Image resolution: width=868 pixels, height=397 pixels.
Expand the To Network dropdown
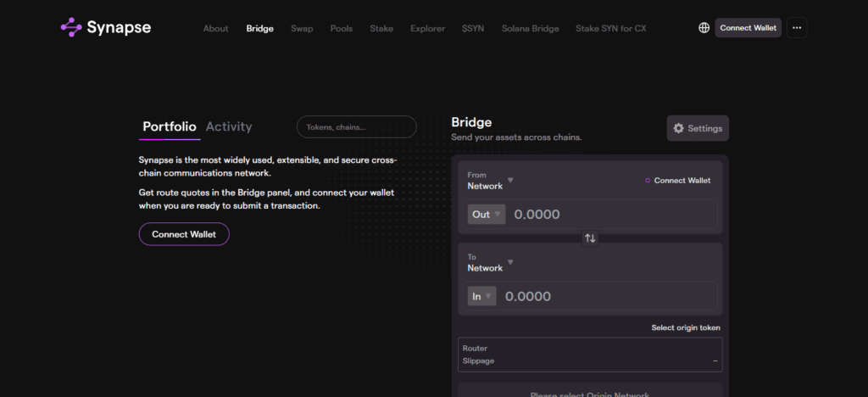[491, 263]
